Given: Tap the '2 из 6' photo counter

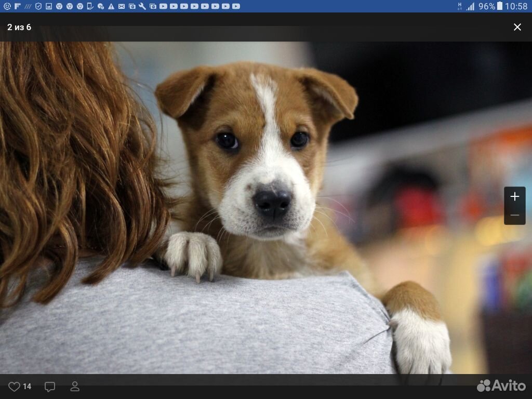Looking at the screenshot, I should pyautogui.click(x=19, y=27).
